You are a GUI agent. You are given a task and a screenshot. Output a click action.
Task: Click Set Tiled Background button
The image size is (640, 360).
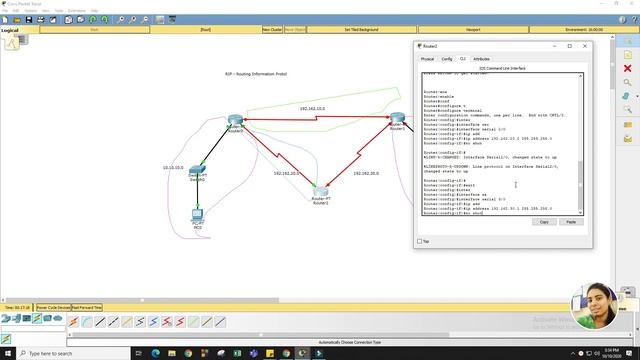pos(362,30)
